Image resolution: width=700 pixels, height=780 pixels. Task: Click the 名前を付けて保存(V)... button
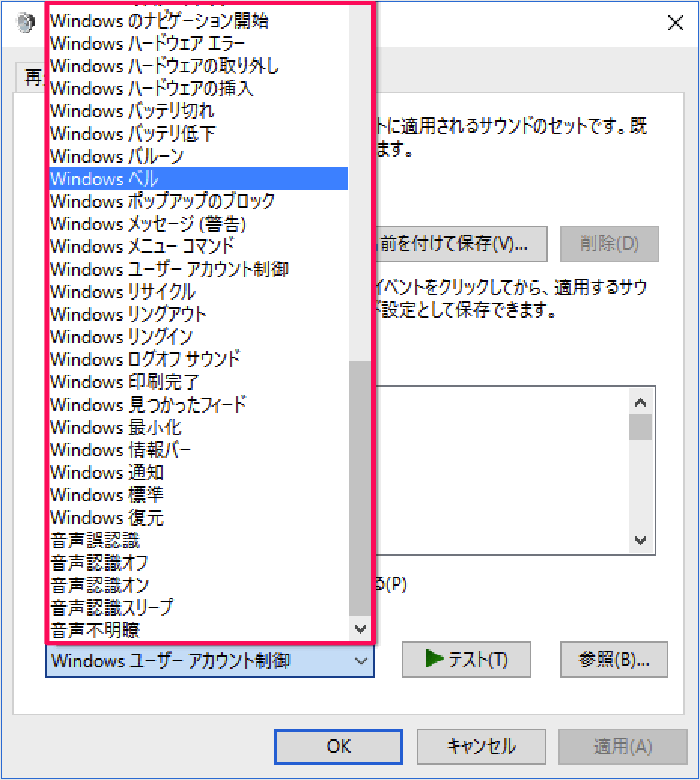461,244
